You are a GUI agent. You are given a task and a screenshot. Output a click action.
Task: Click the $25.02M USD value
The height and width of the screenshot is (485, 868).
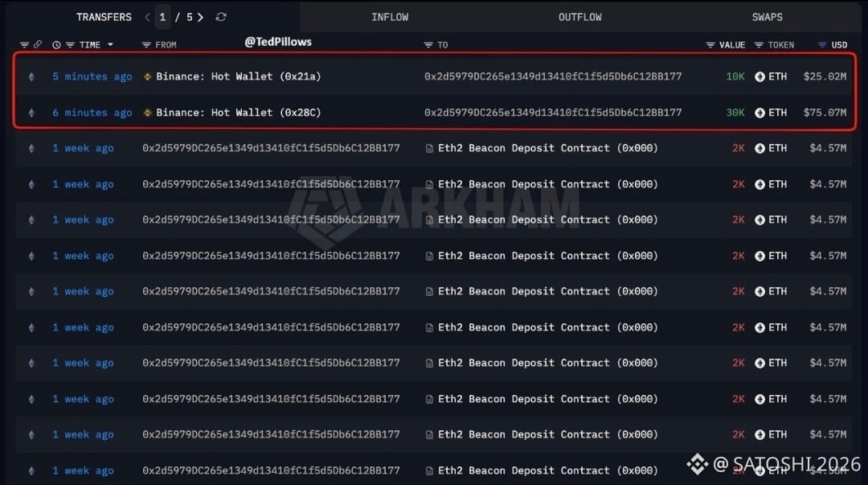pyautogui.click(x=825, y=76)
